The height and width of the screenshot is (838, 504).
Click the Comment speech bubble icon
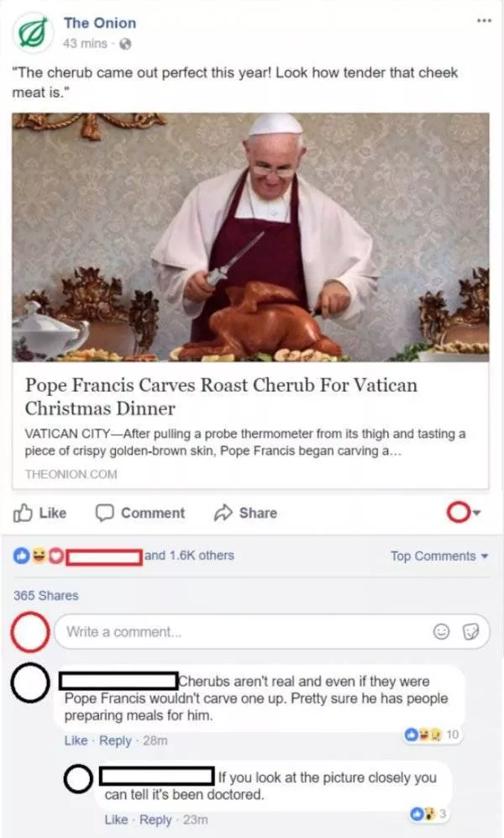point(105,512)
